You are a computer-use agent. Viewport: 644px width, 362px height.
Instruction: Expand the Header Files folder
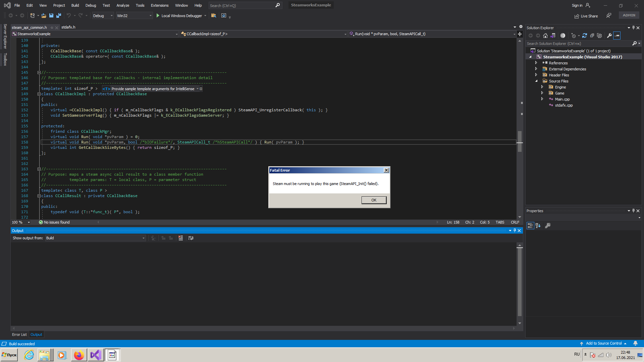(x=536, y=75)
